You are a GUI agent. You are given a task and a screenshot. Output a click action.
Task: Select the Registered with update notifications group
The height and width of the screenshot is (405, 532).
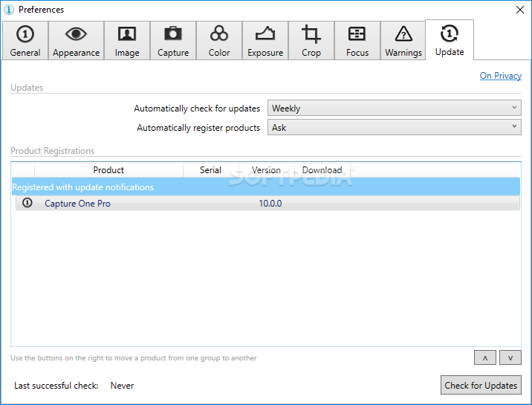coord(266,187)
